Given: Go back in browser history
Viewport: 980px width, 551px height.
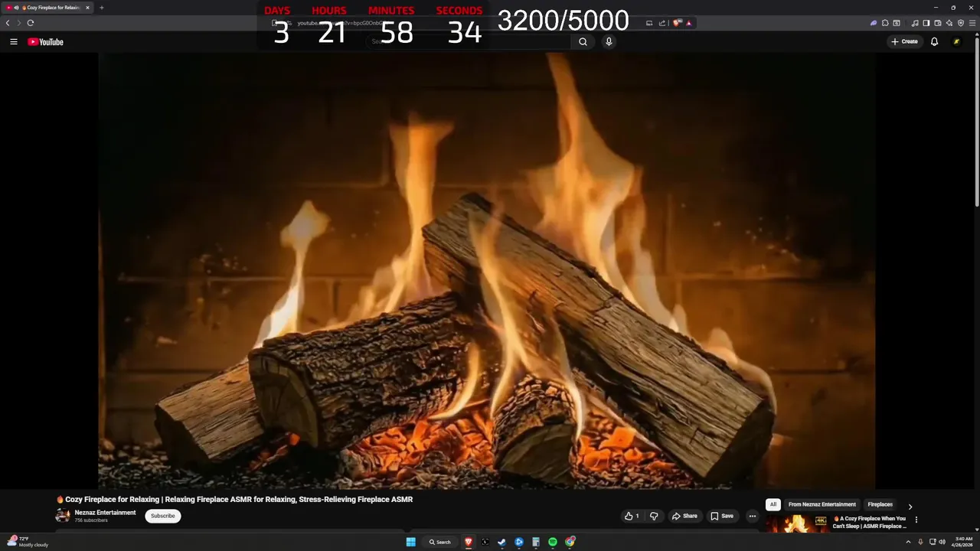Looking at the screenshot, I should pos(8,23).
